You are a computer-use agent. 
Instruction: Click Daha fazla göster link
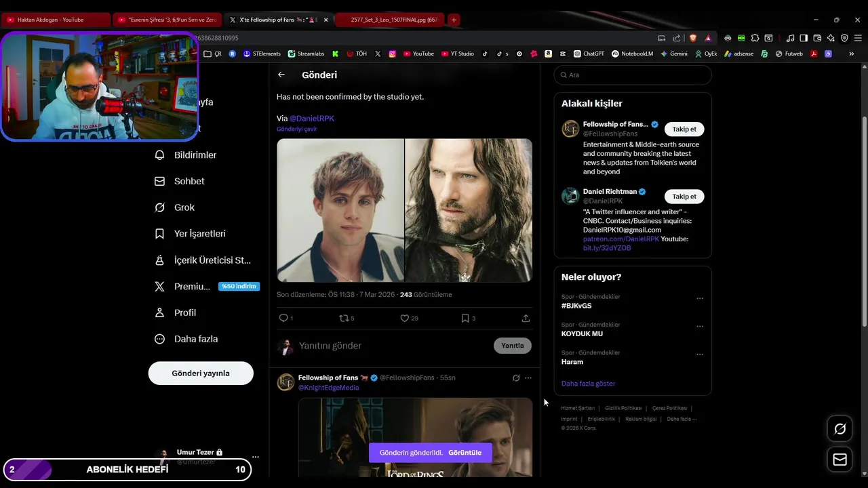(x=588, y=384)
